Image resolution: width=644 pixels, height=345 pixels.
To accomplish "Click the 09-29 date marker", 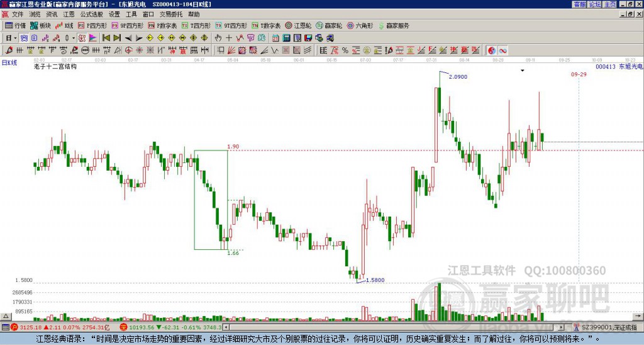I will (x=579, y=74).
